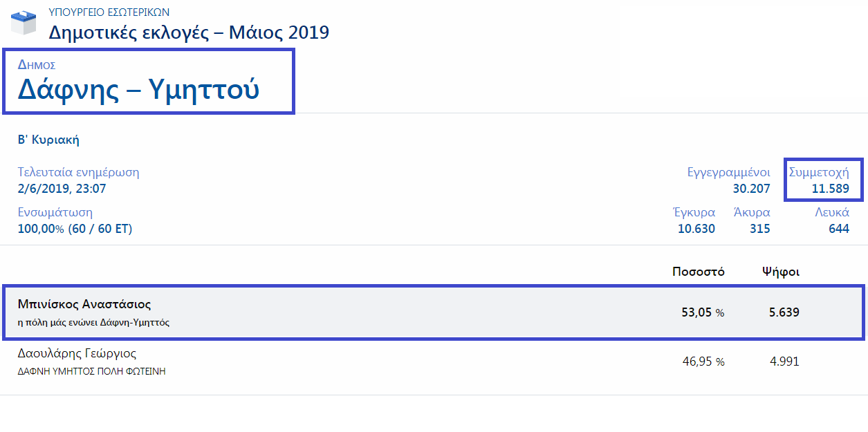Click the 4.991 votes of Δαουλάρης
Viewport: 868px width, 432px height.
point(784,361)
